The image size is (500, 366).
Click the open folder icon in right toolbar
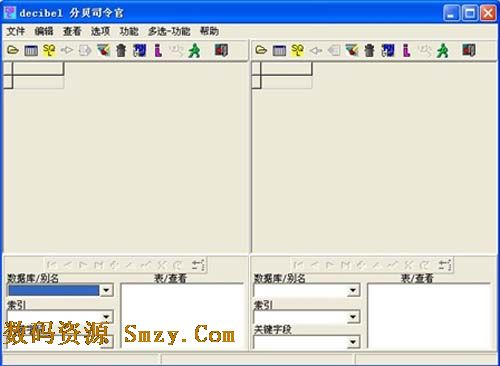pos(261,51)
